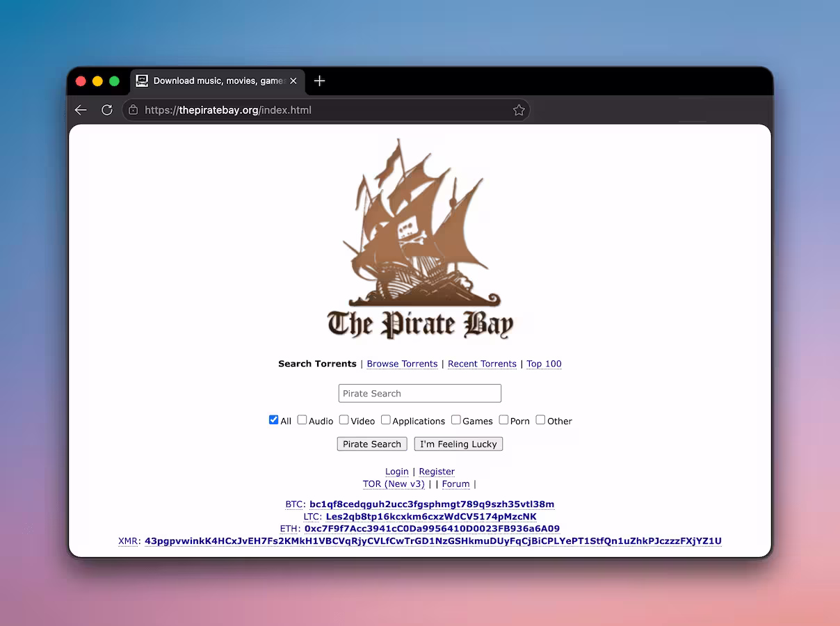Select the Games checkbox
Screen dimensions: 840x626
click(455, 419)
